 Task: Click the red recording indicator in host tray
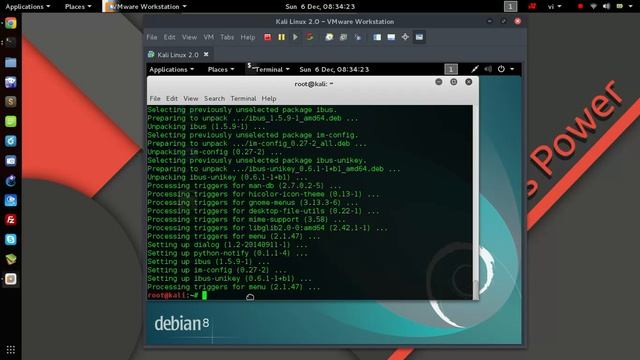(580, 7)
